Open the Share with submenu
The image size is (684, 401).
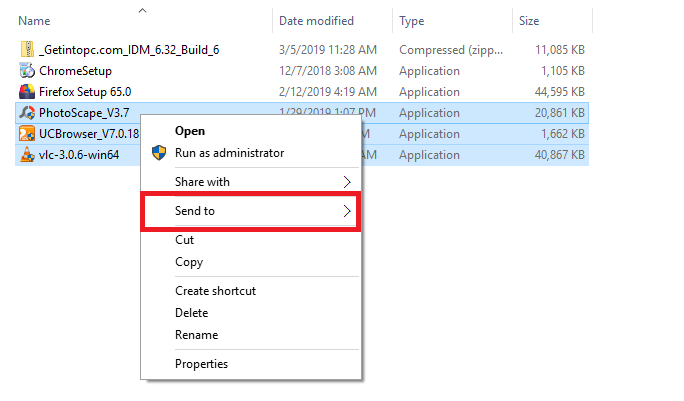[x=251, y=182]
